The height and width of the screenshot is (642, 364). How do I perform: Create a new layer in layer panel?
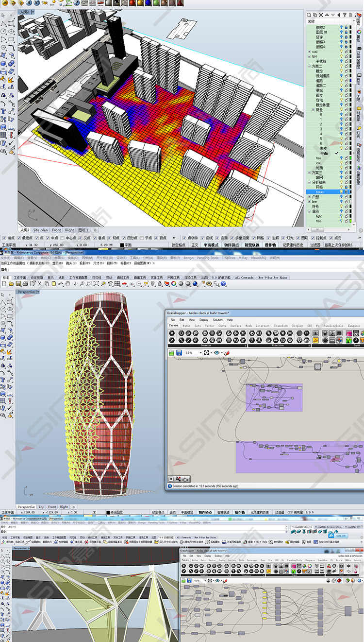309,15
